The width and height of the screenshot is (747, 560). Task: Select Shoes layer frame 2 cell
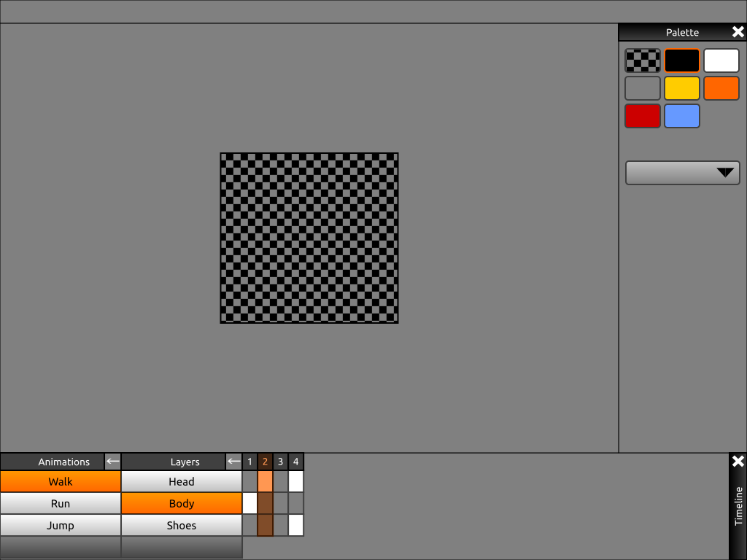tap(265, 525)
